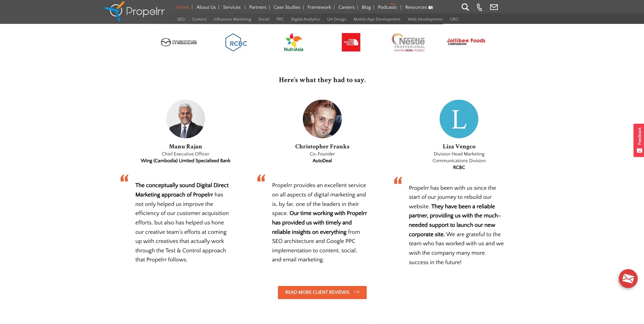
Task: Open the Podcasts menu item
Action: pos(387,7)
